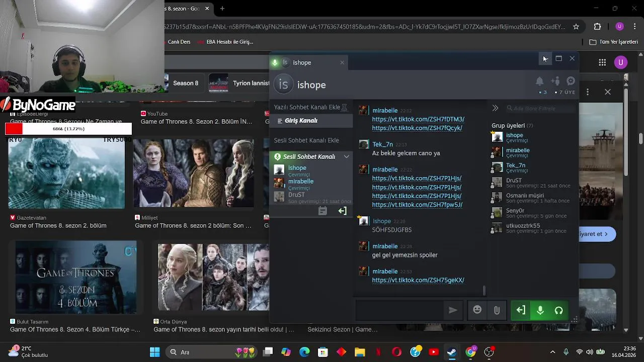Open the tiktok link ZSH75geKX
Viewport: 644px width, 362px height.
point(418,280)
